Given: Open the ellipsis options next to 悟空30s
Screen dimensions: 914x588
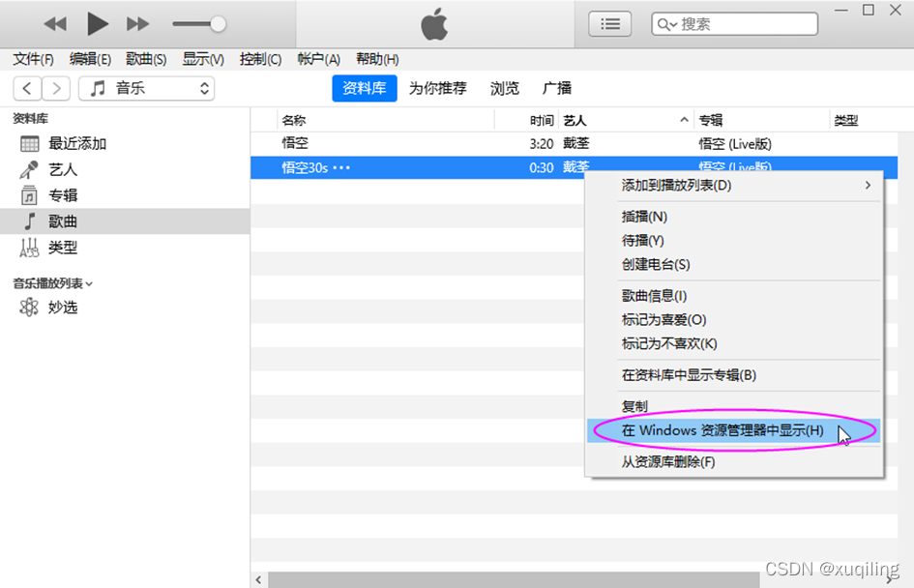Looking at the screenshot, I should tap(341, 168).
